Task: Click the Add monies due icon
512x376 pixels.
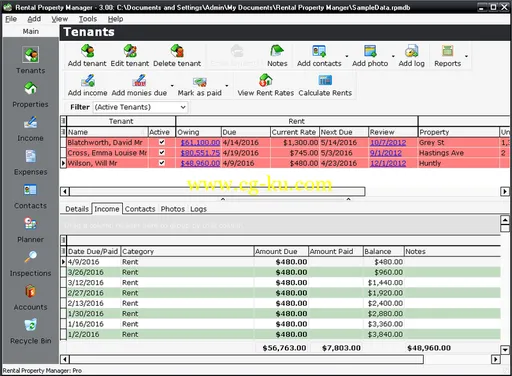Action: (139, 85)
